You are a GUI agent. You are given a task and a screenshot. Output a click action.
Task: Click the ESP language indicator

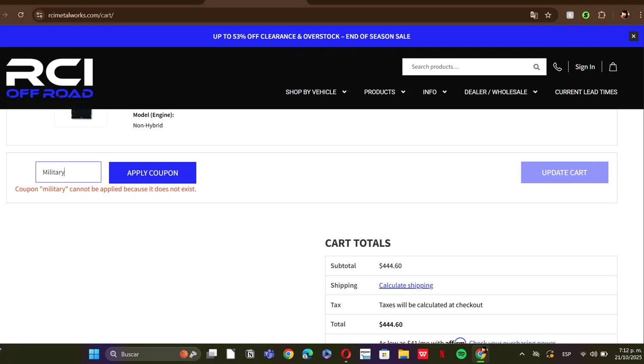[567, 354]
